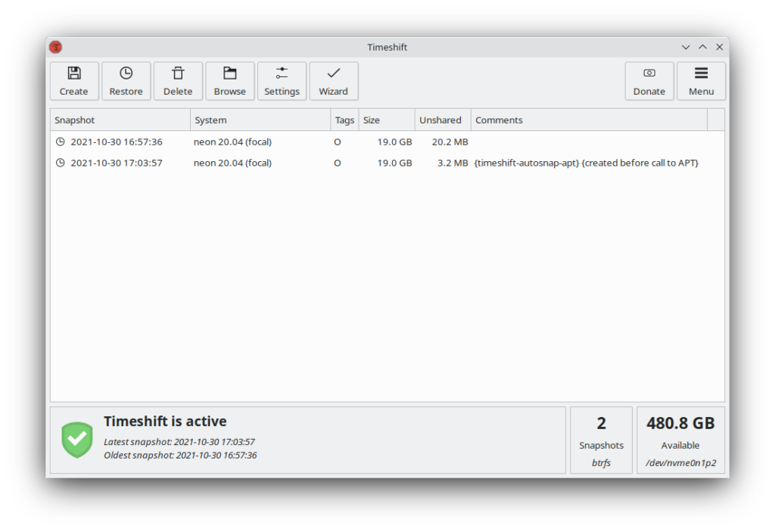Open the hamburger Menu
The width and height of the screenshot is (775, 532).
(x=701, y=81)
